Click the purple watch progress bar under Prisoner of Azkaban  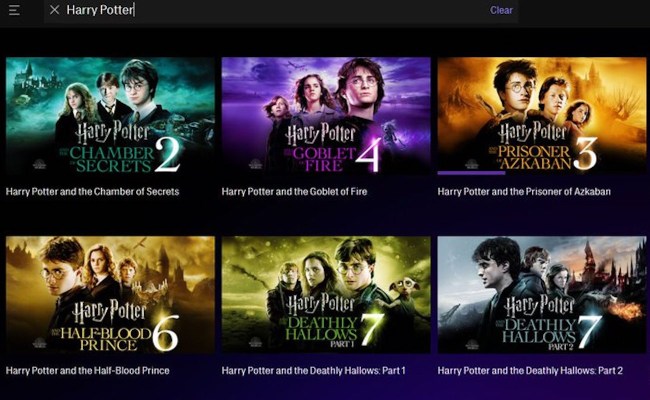[x=471, y=172]
